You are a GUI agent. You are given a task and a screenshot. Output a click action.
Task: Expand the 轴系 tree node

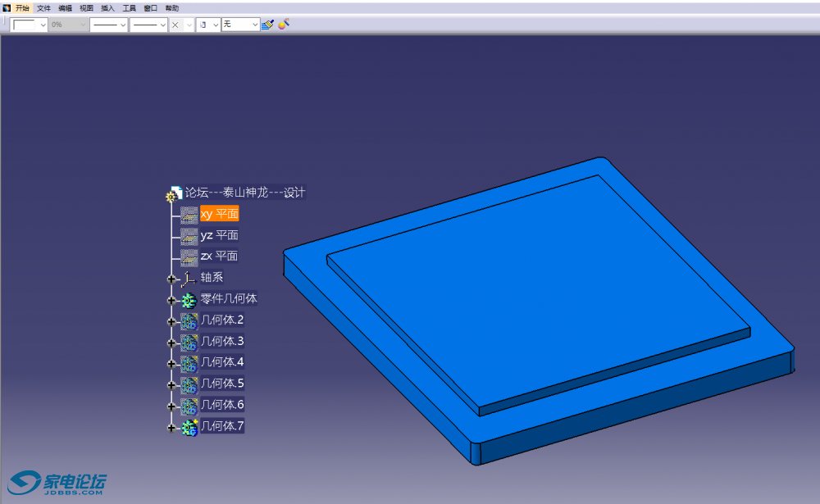171,279
